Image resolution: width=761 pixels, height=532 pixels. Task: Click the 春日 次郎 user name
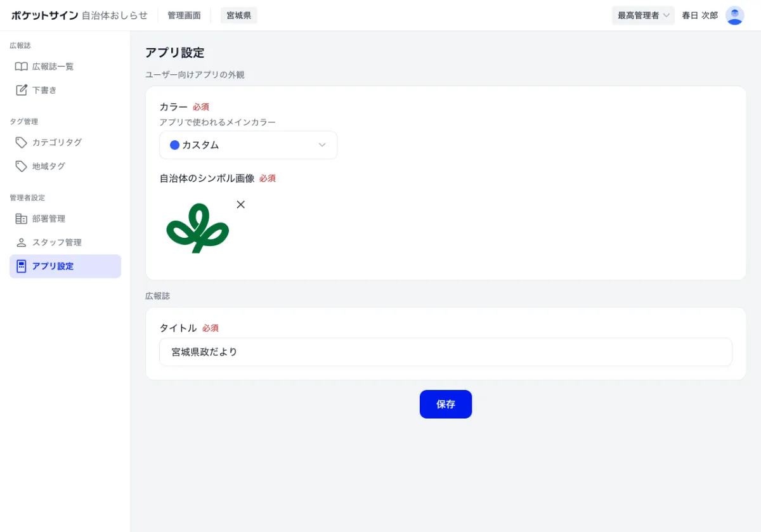[x=699, y=15]
